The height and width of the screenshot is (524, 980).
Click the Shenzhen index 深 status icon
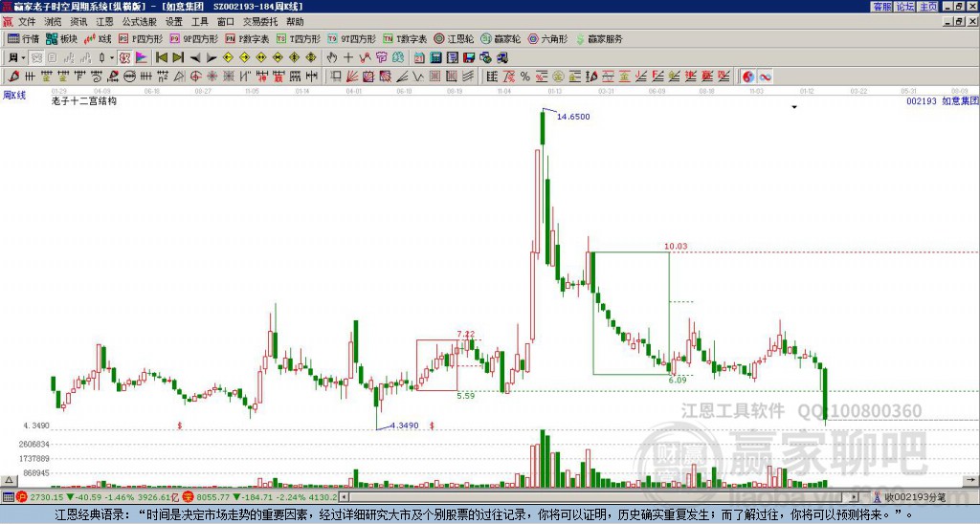[x=188, y=497]
